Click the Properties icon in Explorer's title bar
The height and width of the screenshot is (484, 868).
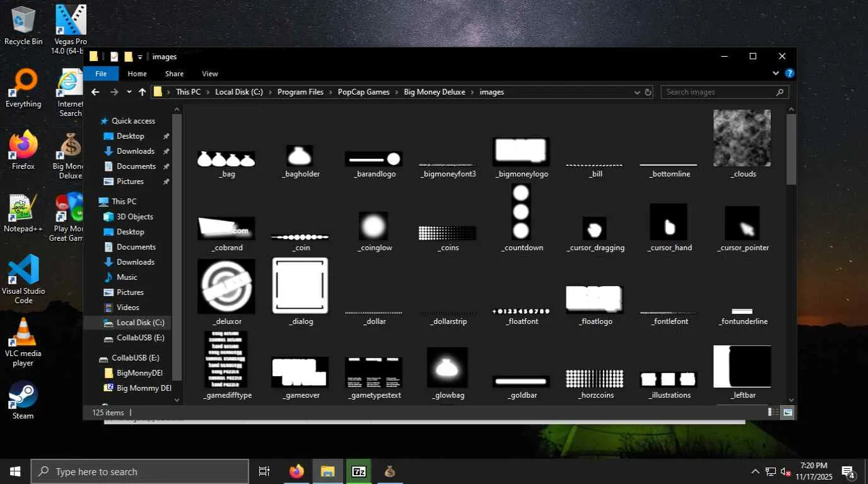(114, 57)
